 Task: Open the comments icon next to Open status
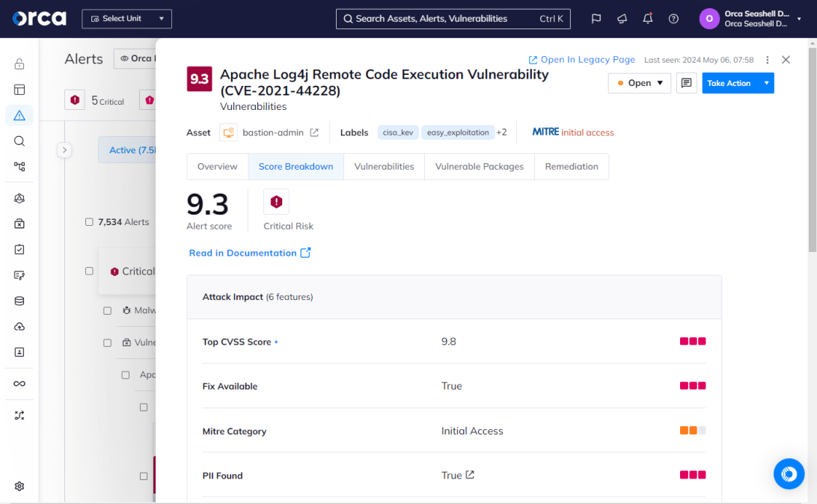coord(686,83)
